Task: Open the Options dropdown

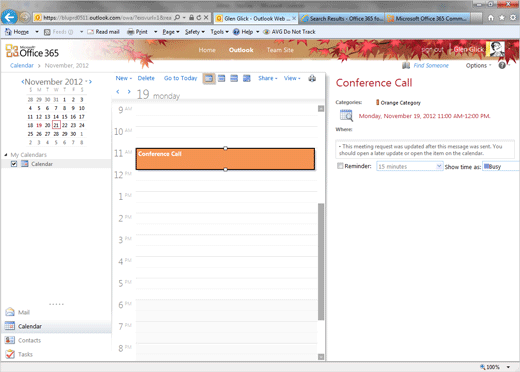Action: point(478,66)
